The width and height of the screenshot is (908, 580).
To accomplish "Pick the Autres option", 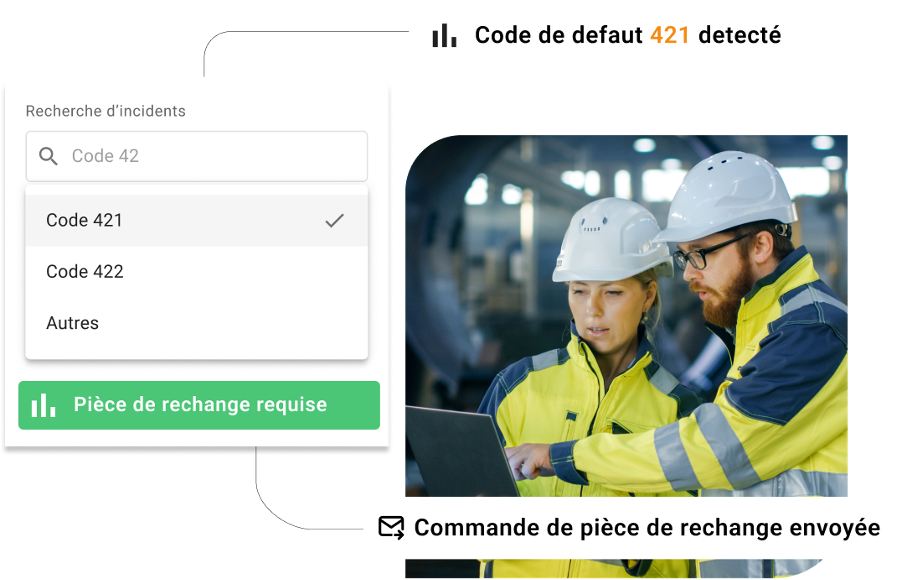I will pos(197,323).
